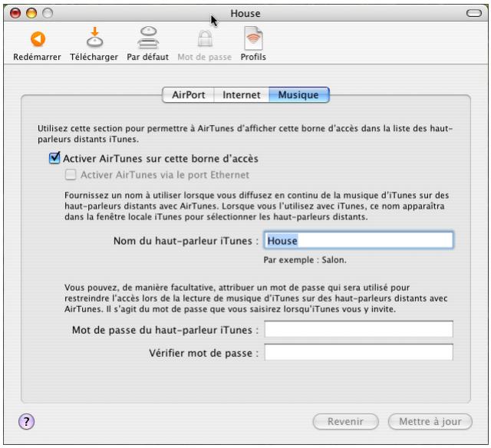Click the Revenir button
The height and width of the screenshot is (448, 491).
pos(346,421)
